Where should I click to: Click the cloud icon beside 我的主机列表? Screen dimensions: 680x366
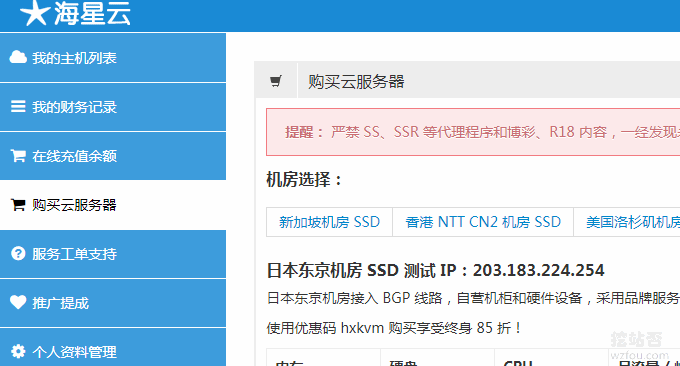point(18,57)
